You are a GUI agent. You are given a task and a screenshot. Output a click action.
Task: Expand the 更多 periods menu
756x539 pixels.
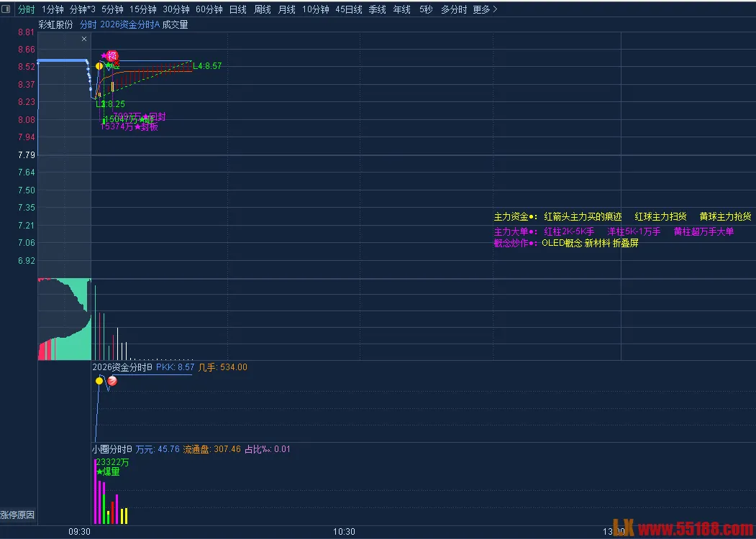coord(485,9)
